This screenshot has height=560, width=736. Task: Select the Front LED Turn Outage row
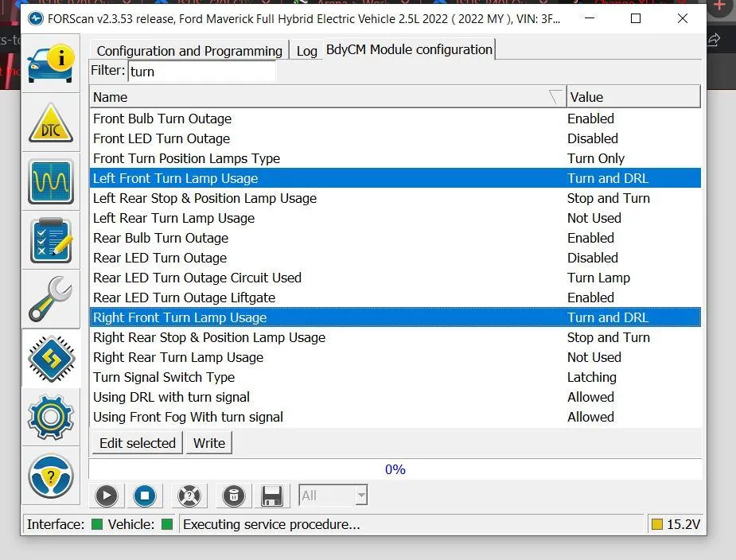[x=395, y=138]
